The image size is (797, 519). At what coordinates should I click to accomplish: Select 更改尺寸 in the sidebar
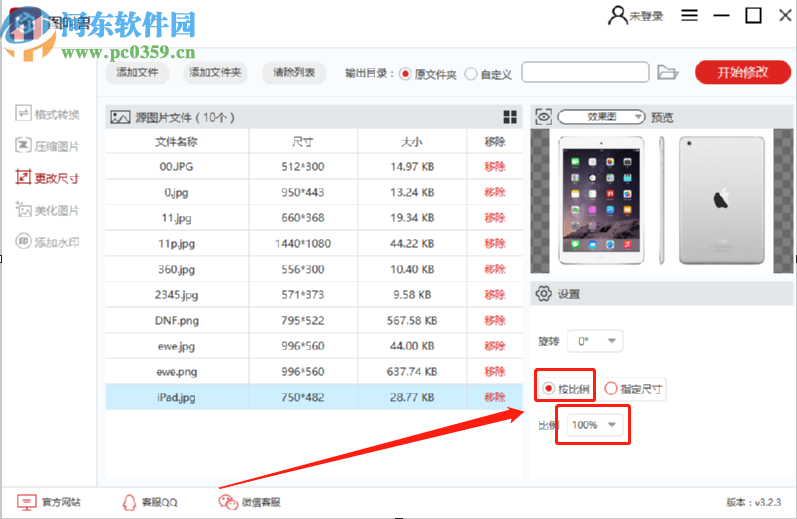tap(47, 177)
